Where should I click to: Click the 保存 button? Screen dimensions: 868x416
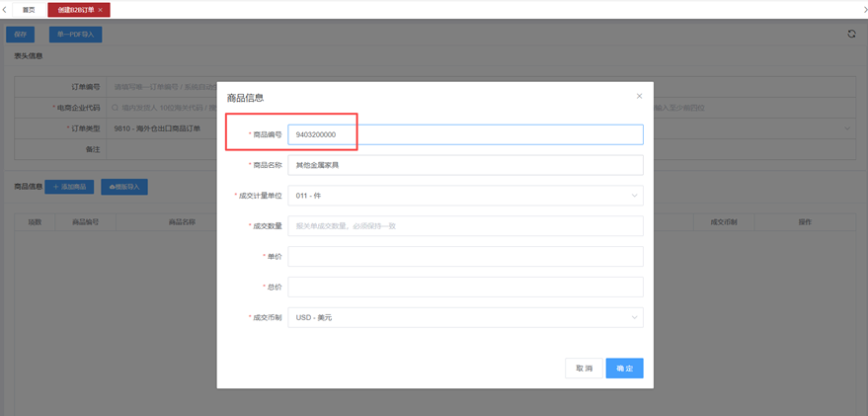[x=21, y=35]
